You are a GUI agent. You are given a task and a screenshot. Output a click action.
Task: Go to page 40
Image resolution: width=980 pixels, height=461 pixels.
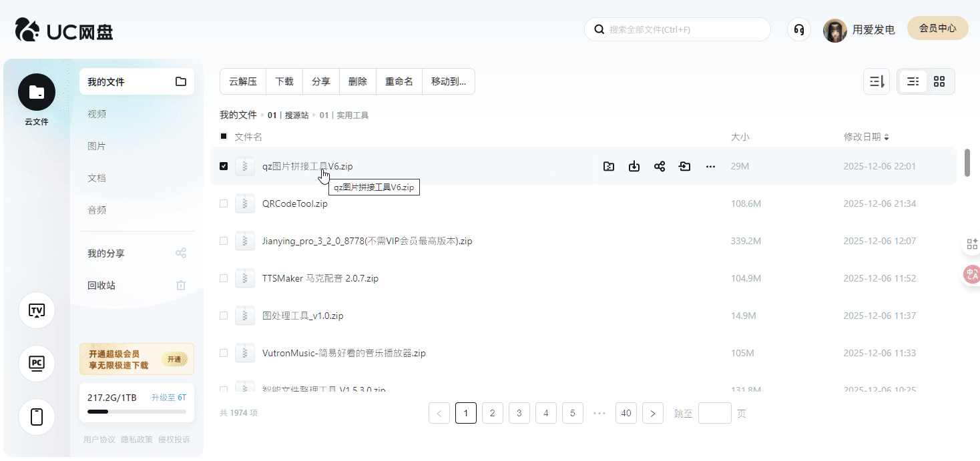(x=626, y=413)
